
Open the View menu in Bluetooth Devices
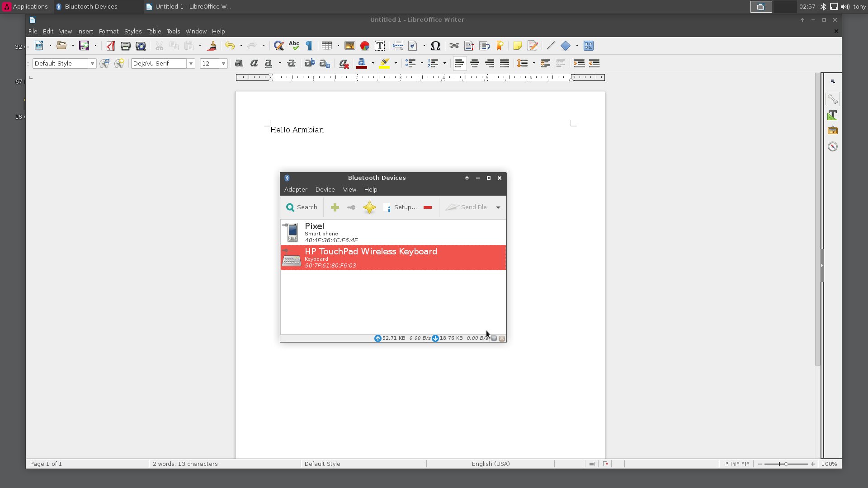pyautogui.click(x=349, y=190)
